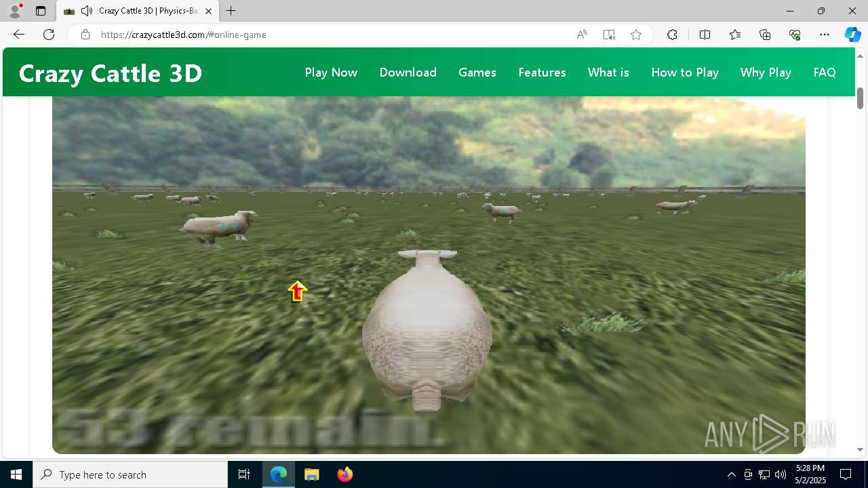Open Settings and more ellipsis menu
This screenshot has height=488, width=868.
click(x=825, y=35)
